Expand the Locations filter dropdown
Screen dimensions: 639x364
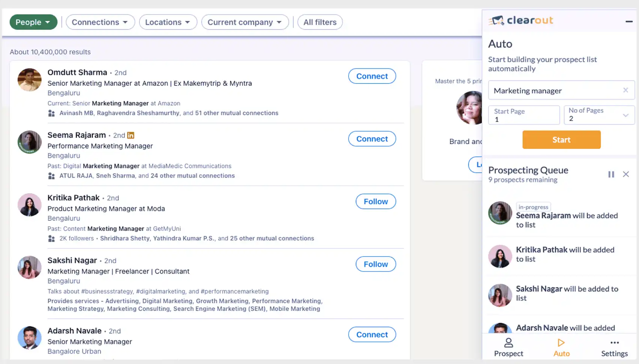[168, 22]
